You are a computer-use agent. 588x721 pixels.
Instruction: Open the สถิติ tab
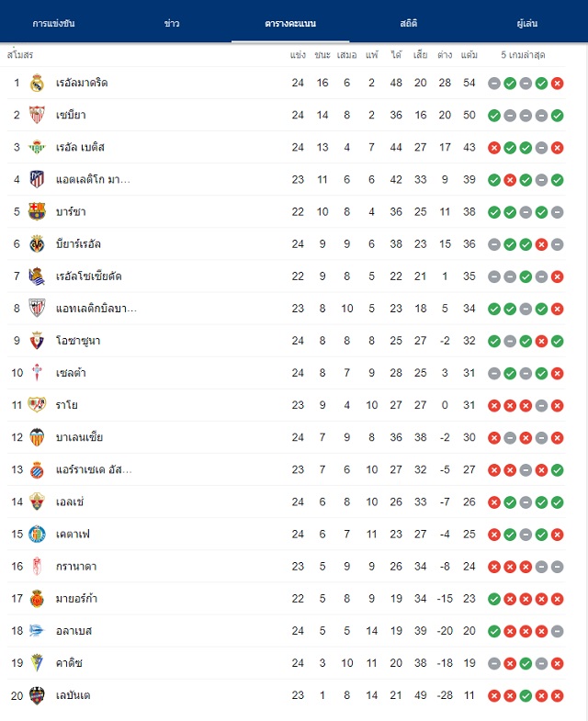click(409, 23)
